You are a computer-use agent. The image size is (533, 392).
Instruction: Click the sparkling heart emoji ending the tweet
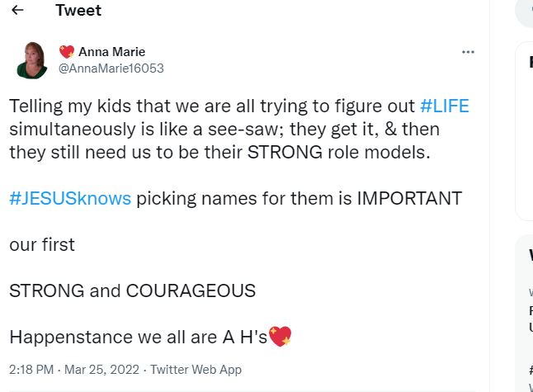(x=281, y=337)
